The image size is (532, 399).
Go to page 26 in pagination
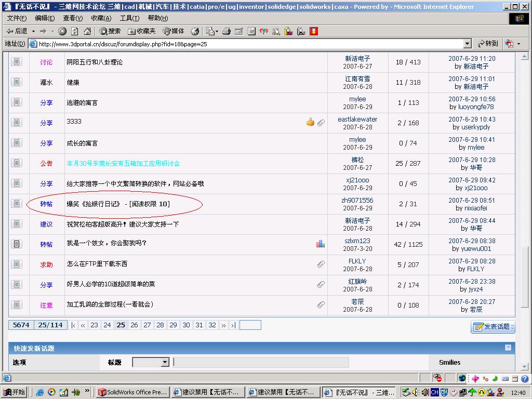(x=134, y=325)
